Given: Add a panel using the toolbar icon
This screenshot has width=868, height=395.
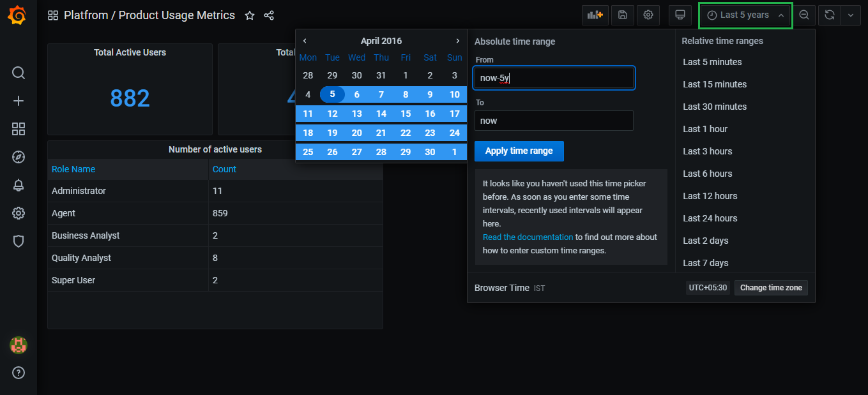Looking at the screenshot, I should [x=595, y=15].
